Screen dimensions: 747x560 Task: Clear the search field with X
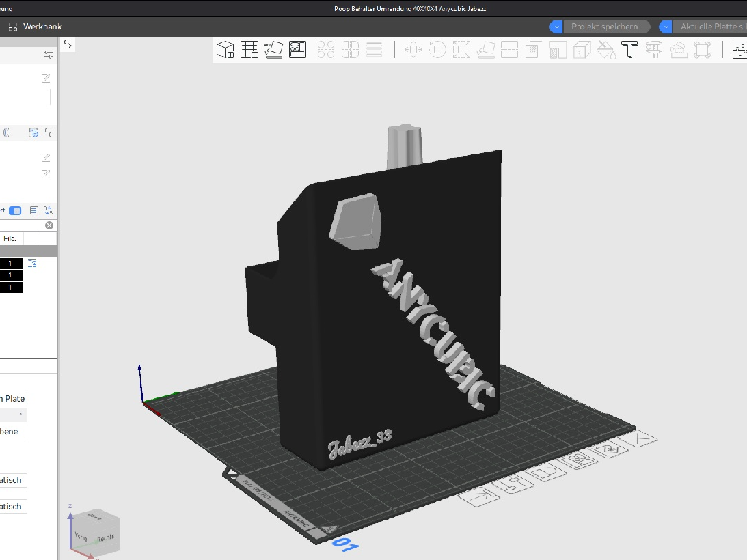(x=49, y=225)
